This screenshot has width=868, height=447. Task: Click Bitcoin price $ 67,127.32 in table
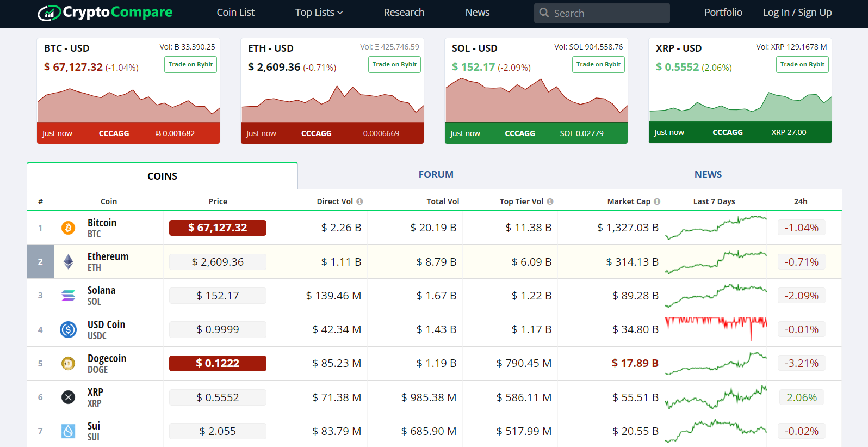[218, 228]
